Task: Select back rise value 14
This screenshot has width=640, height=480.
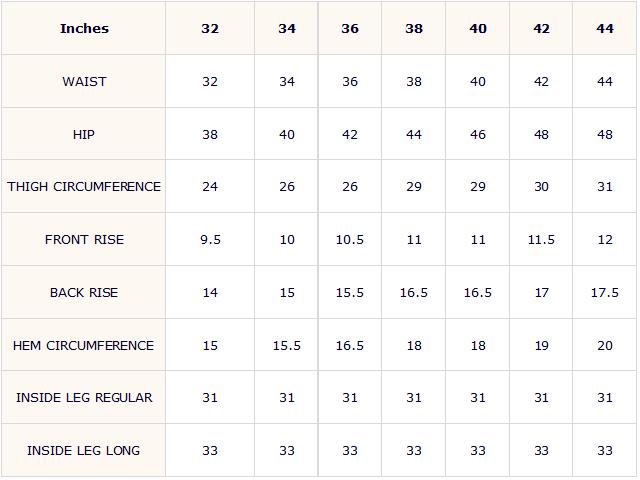Action: [210, 293]
